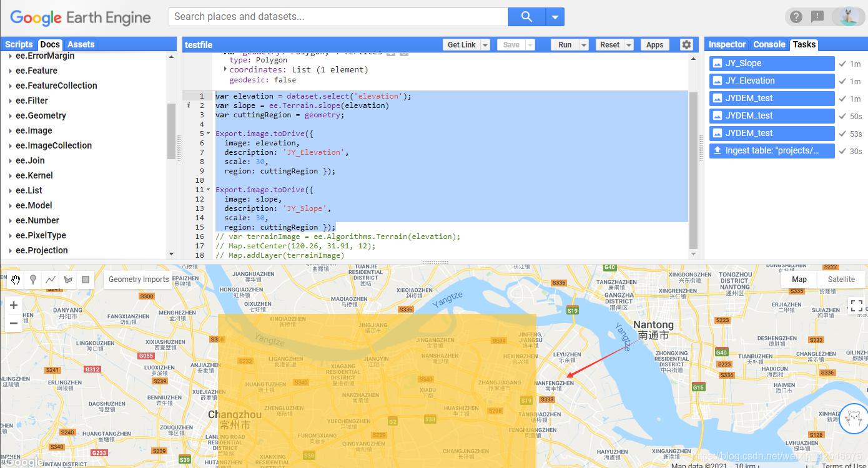Click the info marker on line 2
The image size is (868, 468).
[x=189, y=105]
